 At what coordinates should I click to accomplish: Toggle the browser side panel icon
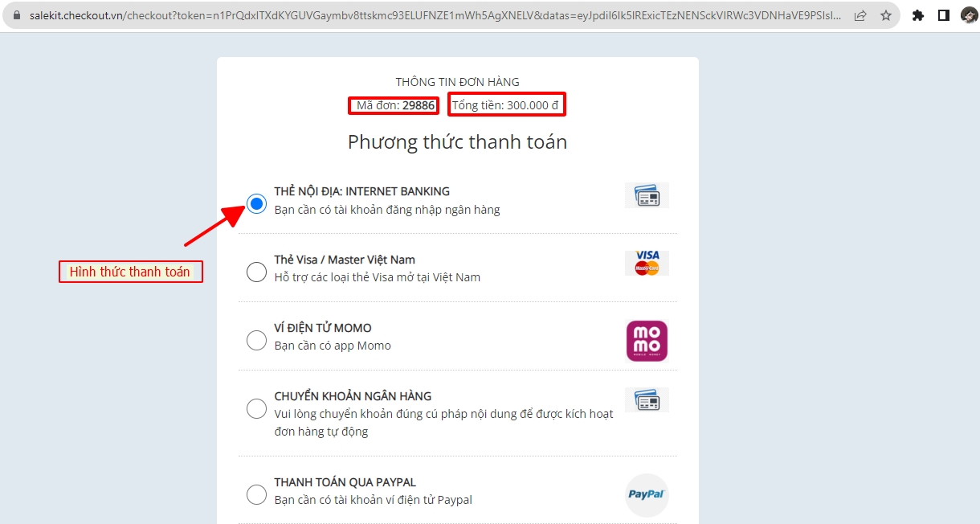[x=944, y=15]
